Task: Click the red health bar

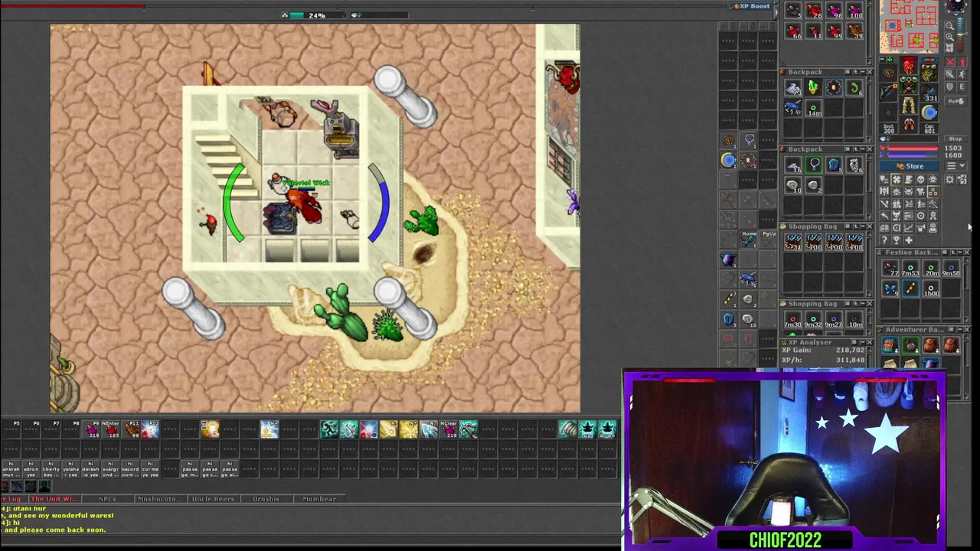Action: pyautogui.click(x=913, y=148)
